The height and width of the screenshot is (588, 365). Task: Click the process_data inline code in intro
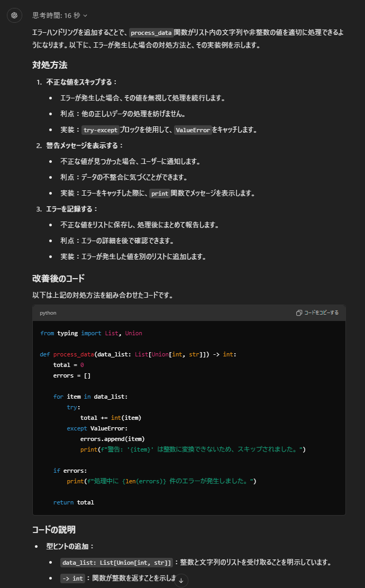151,33
